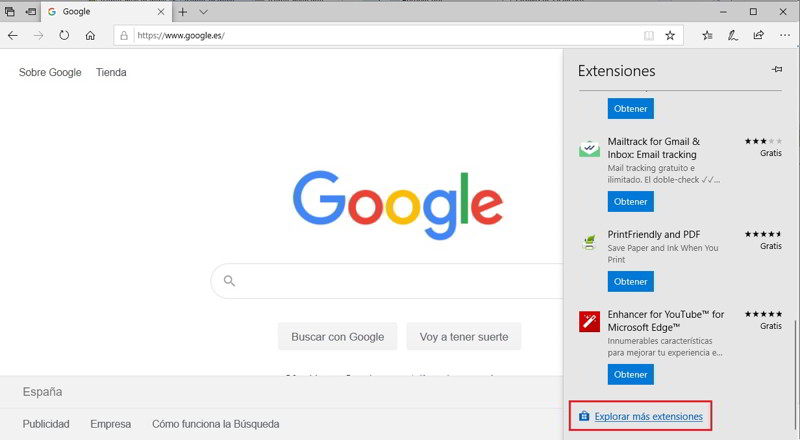The height and width of the screenshot is (440, 800).
Task: Open a new tab with plus button
Action: point(182,11)
